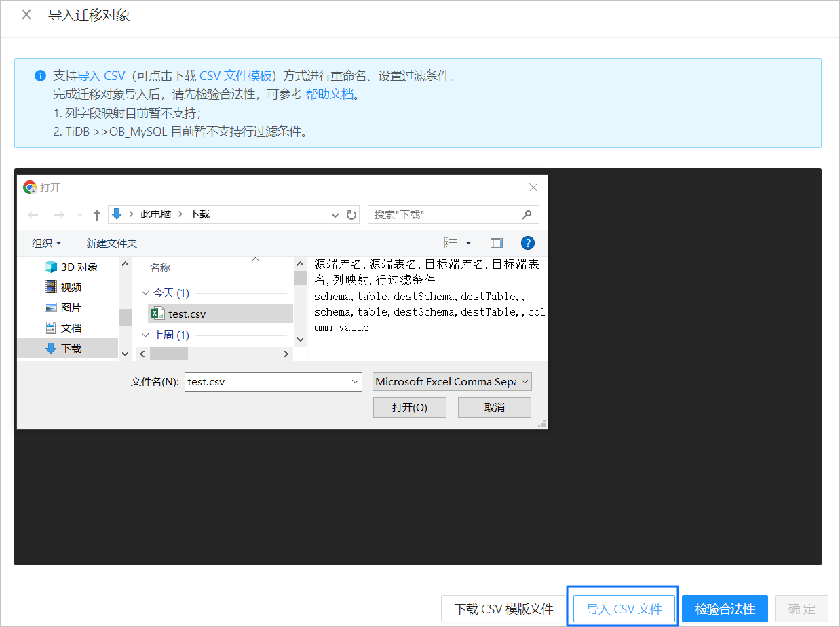Go forward with the right arrow in file dialog
840x627 pixels.
pyautogui.click(x=59, y=215)
